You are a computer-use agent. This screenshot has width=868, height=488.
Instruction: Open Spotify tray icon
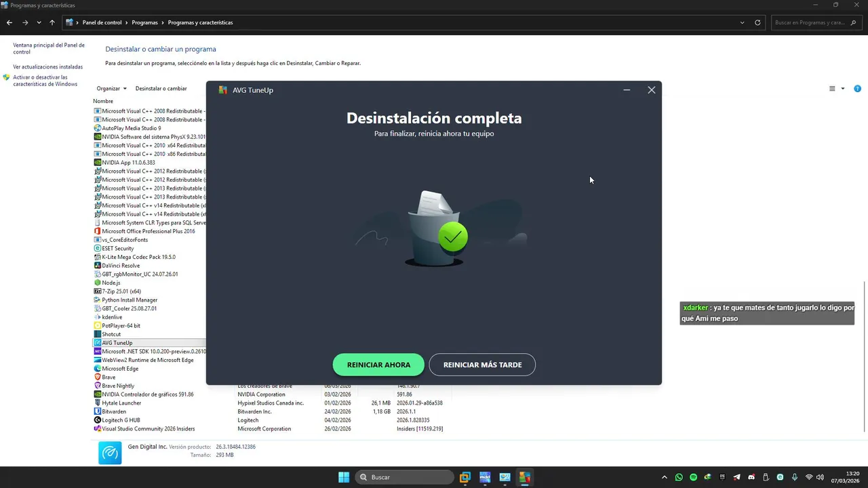(693, 477)
